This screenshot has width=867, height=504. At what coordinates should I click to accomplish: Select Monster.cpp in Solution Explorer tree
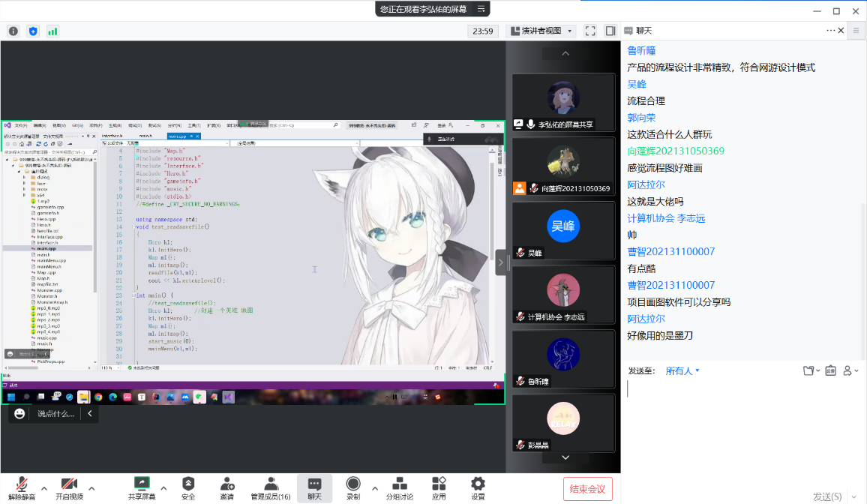[49, 290]
